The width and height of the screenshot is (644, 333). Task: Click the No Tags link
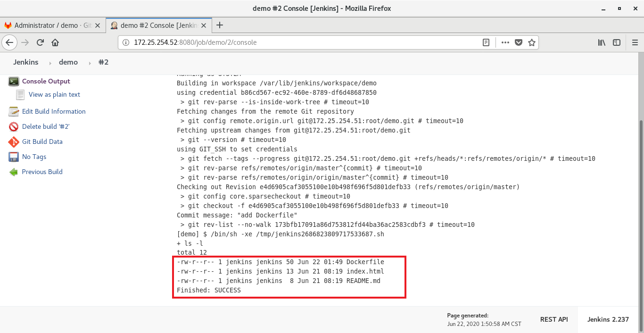coord(34,157)
